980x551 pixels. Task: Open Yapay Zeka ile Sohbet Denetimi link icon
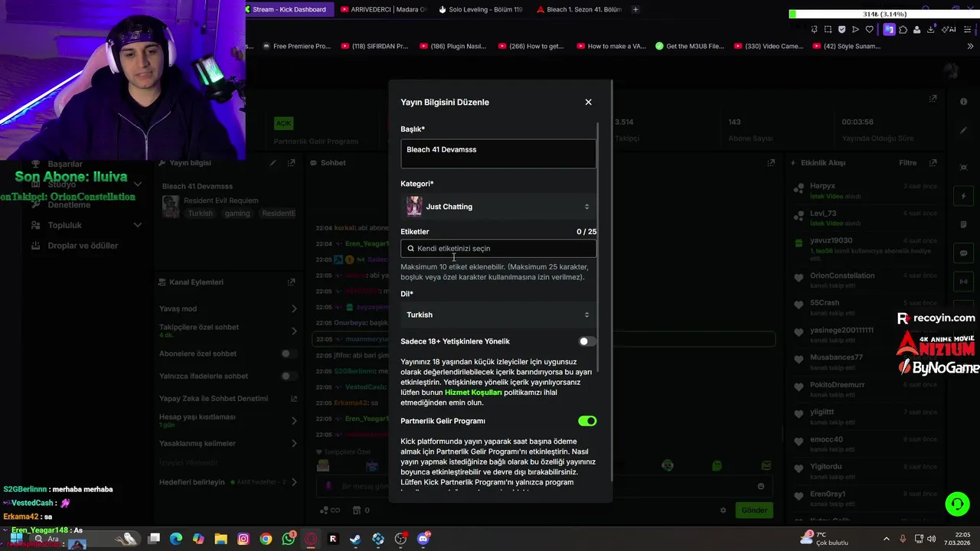pos(294,399)
